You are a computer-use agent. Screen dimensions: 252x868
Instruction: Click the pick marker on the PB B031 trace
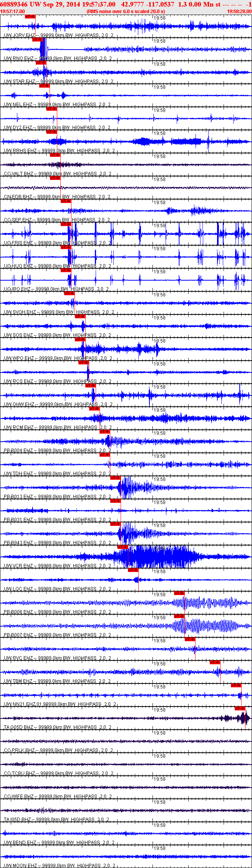tap(116, 501)
